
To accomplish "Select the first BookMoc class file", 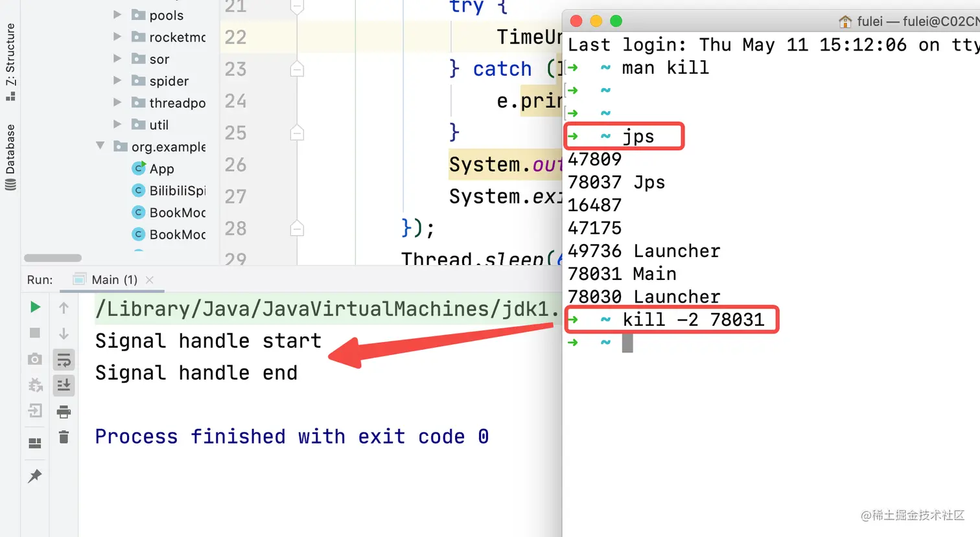I will click(x=178, y=212).
